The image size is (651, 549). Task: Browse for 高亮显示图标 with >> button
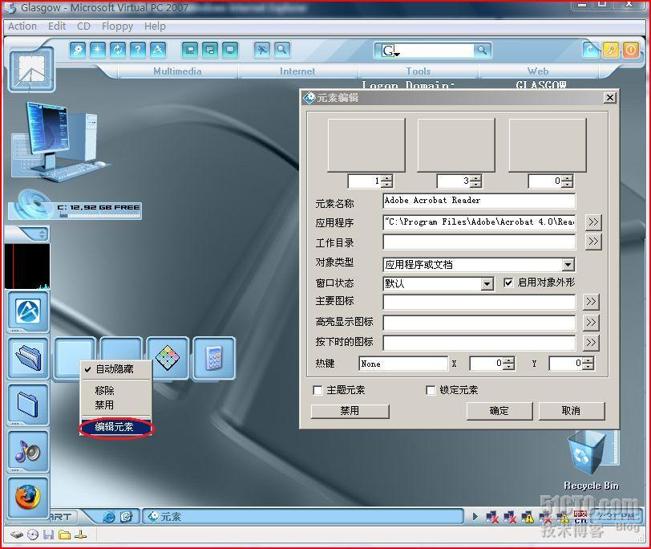coord(591,322)
